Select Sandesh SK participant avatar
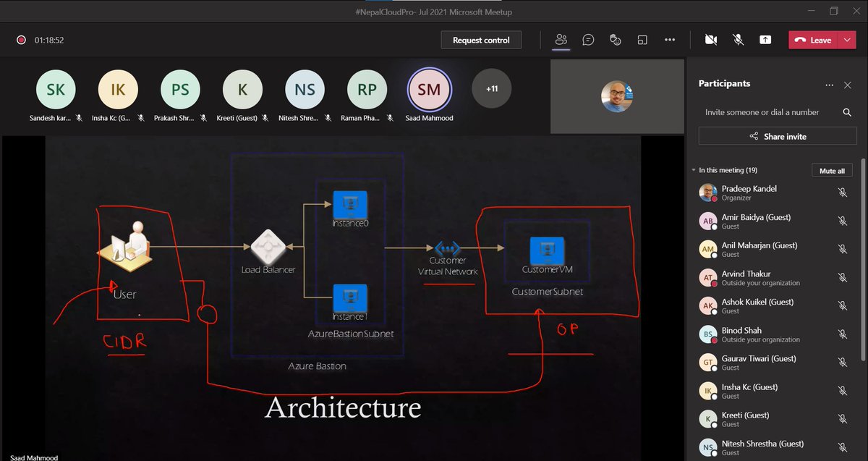868x461 pixels. 56,89
